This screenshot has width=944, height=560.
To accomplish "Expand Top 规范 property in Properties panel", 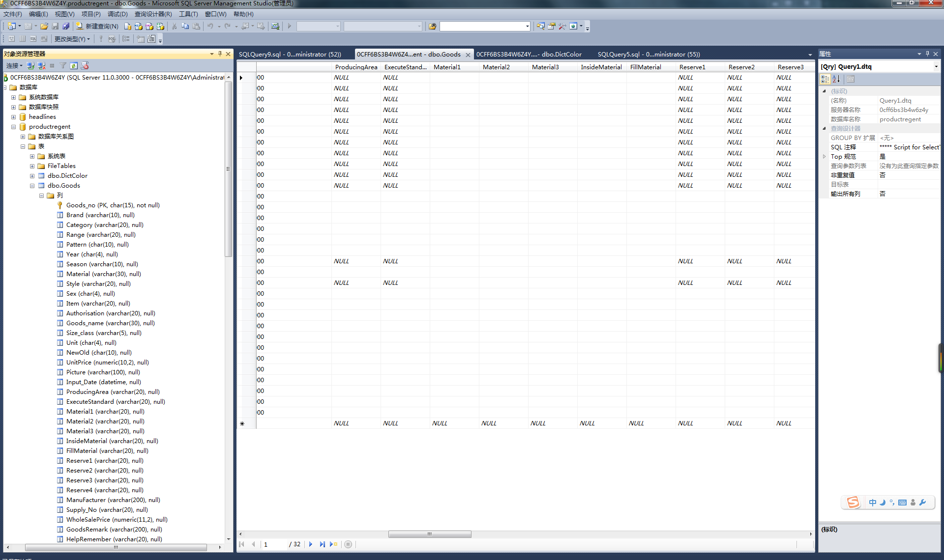I will [x=825, y=156].
